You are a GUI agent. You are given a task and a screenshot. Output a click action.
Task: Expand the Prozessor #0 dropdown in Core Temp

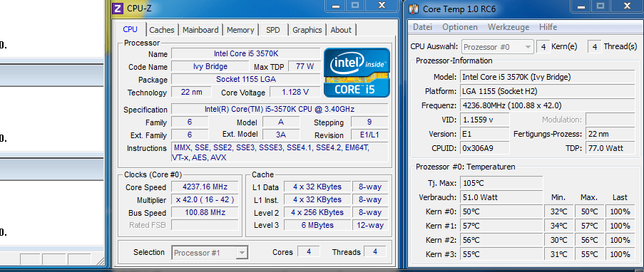(x=498, y=47)
